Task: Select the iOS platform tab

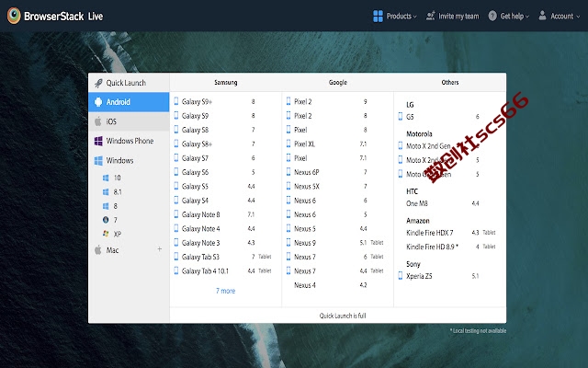Action: [129, 121]
